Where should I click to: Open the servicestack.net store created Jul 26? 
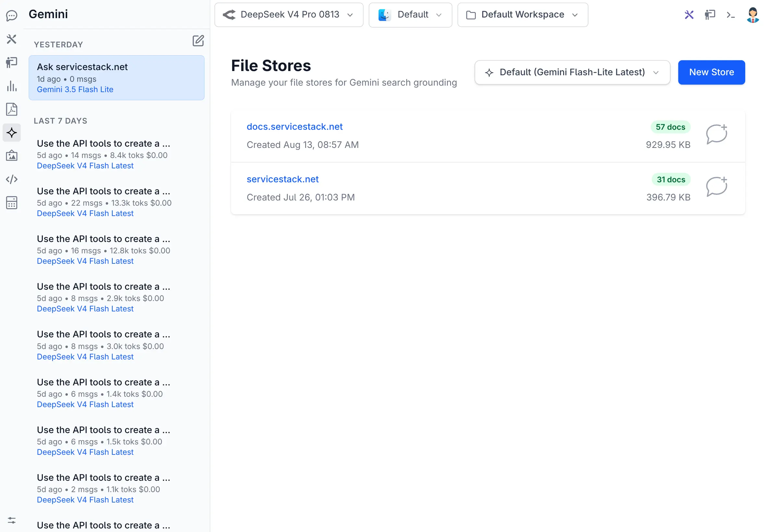[x=282, y=179]
